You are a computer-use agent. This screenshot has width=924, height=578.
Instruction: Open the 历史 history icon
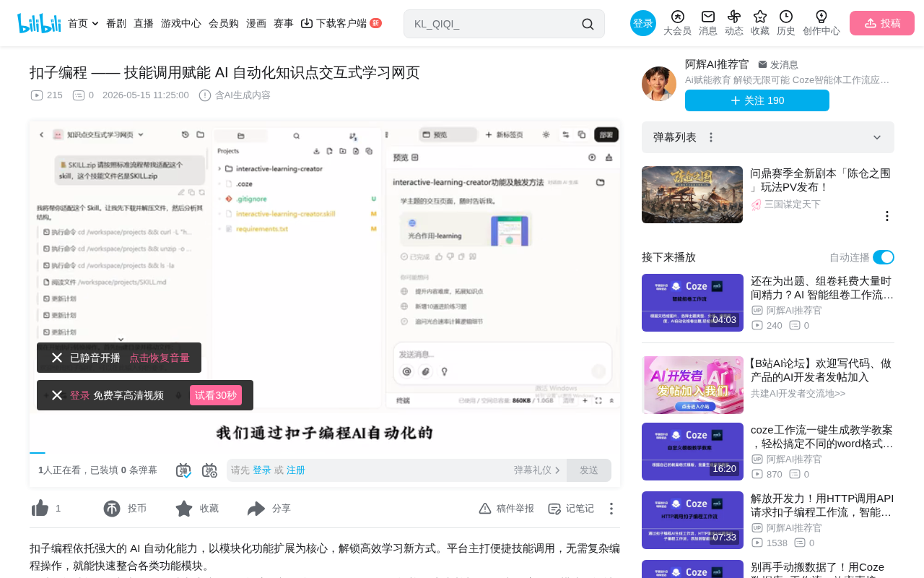pos(786,17)
